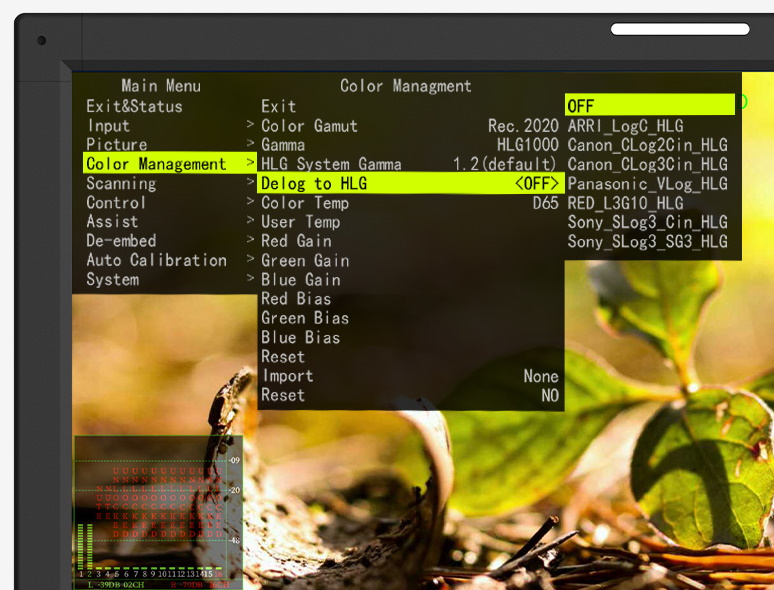Open the De-embed menu entry
Image resolution: width=774 pixels, height=590 pixels.
121,241
